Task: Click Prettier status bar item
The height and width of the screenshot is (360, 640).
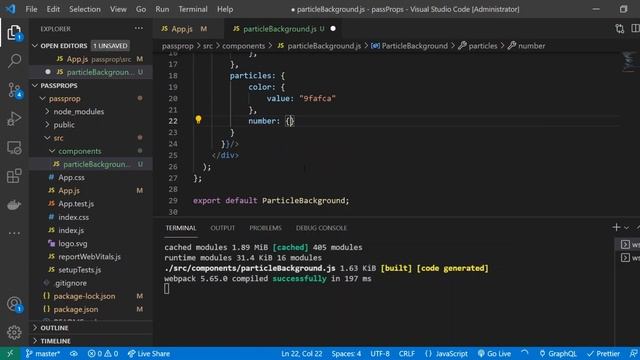Action: (604, 353)
